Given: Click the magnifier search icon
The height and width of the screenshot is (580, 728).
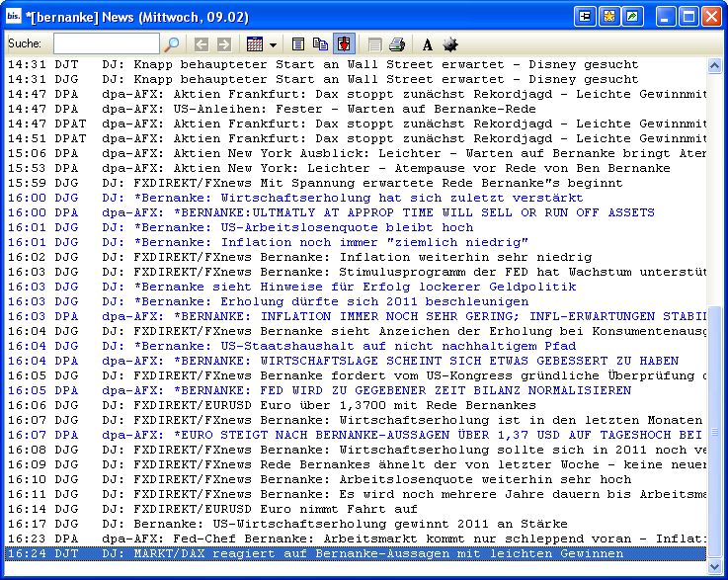Looking at the screenshot, I should 171,44.
